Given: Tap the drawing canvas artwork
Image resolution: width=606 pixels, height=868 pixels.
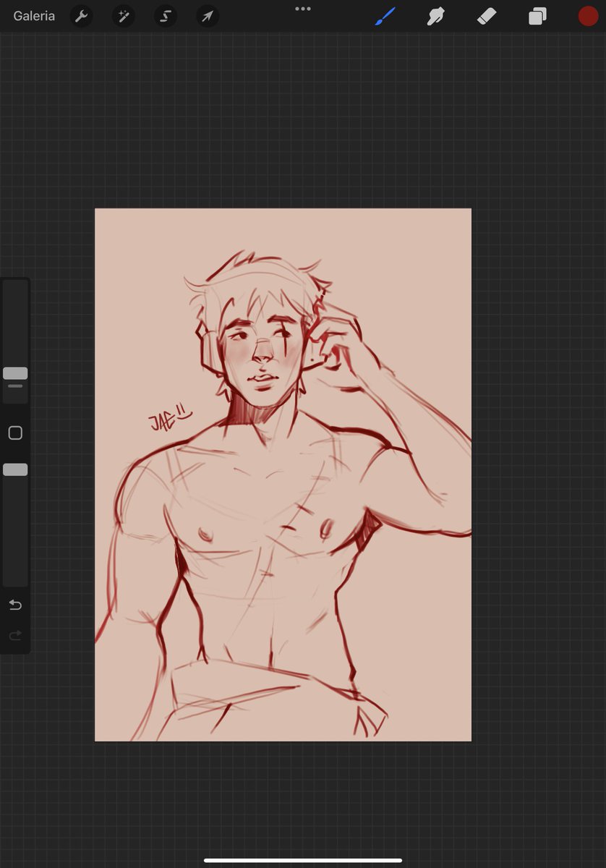Looking at the screenshot, I should tap(283, 475).
